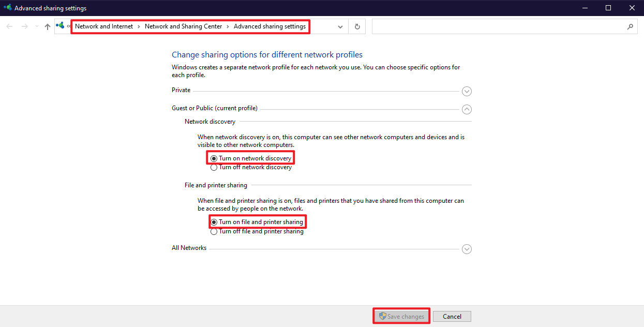The width and height of the screenshot is (644, 327).
Task: Maximize the Advanced sharing settings window
Action: point(608,8)
